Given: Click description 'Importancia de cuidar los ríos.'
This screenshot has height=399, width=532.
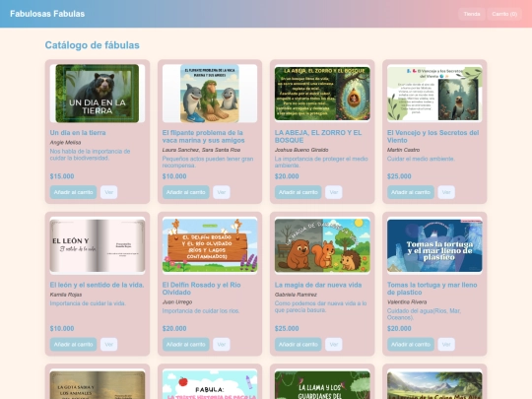Looking at the screenshot, I should point(201,310).
